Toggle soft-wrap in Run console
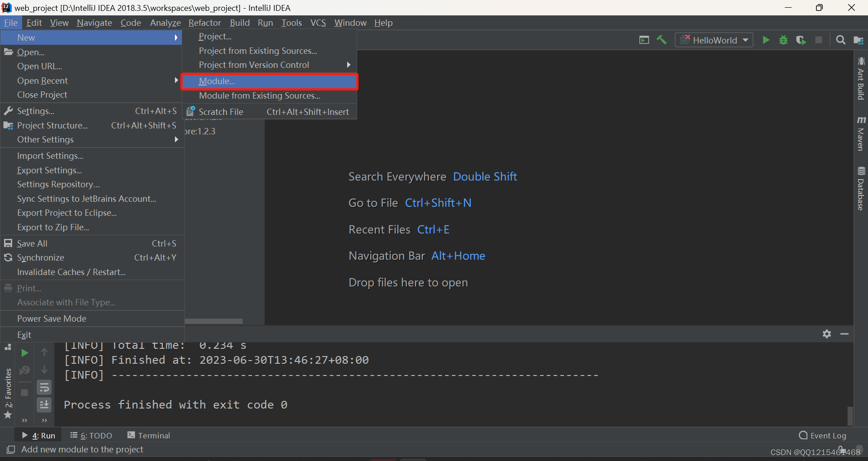Screen dimensions: 868x461 [x=44, y=388]
